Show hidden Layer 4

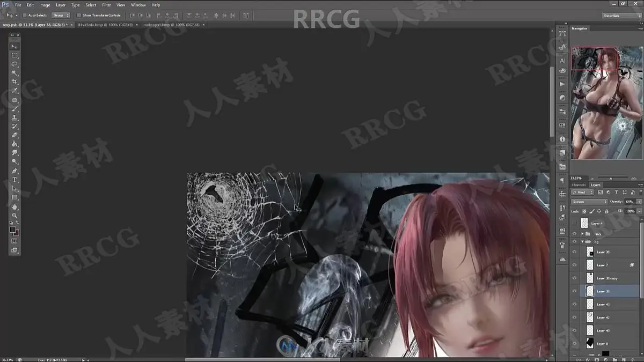574,223
